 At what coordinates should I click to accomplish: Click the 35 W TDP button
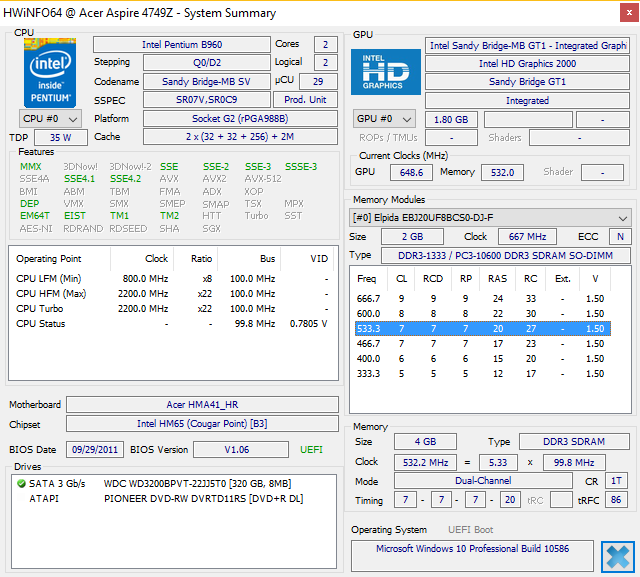[61, 137]
